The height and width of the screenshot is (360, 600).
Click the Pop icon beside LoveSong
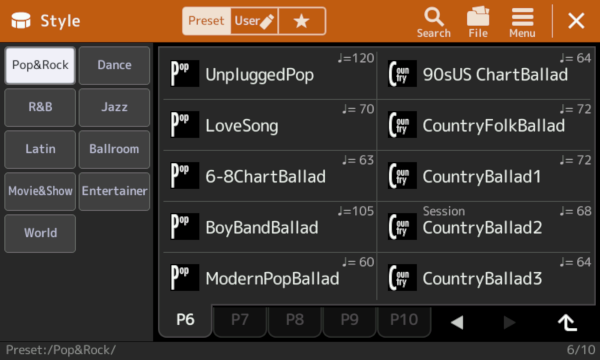click(184, 124)
